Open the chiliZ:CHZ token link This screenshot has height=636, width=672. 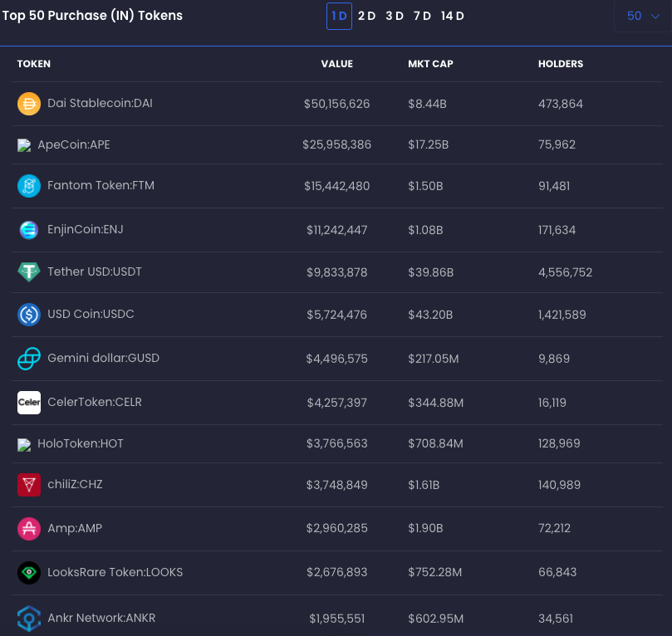(x=75, y=484)
